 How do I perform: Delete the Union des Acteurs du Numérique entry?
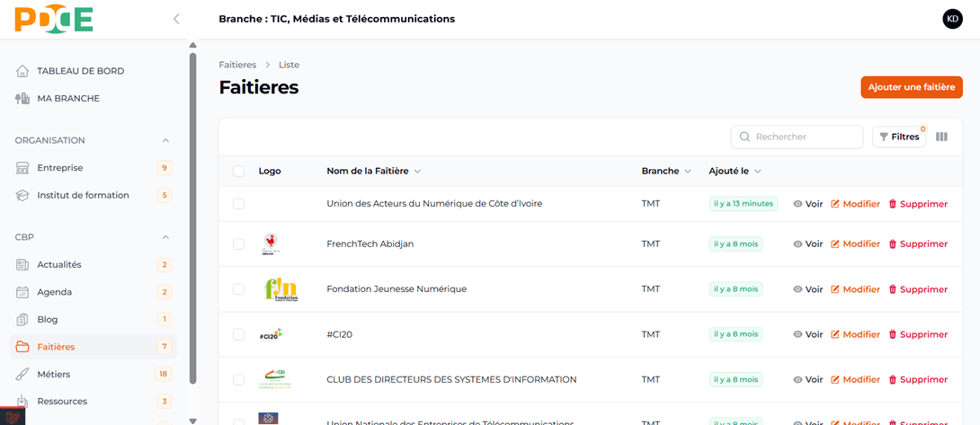918,204
